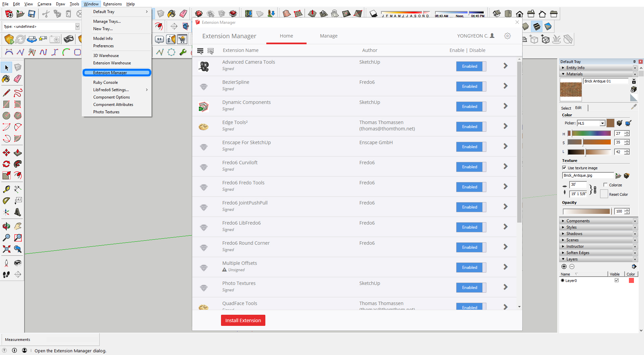This screenshot has width=644, height=355.
Task: Click the Iso house view icon
Action: 497,14
